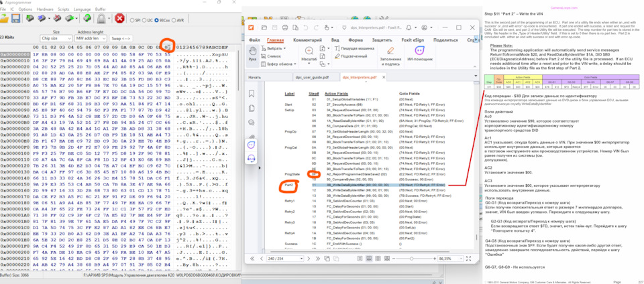Open the Вид ribbon tab

click(x=335, y=40)
